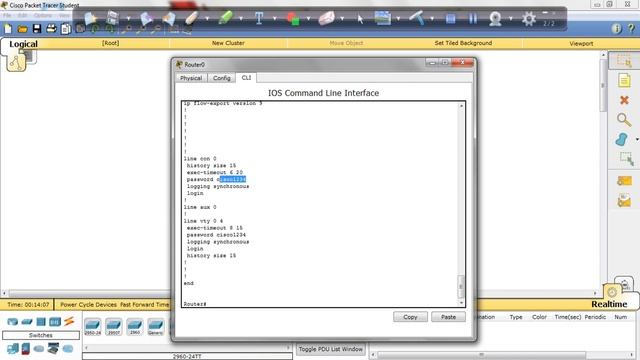
Task: Open dropdown arrow next to shapes tool
Action: click(308, 18)
